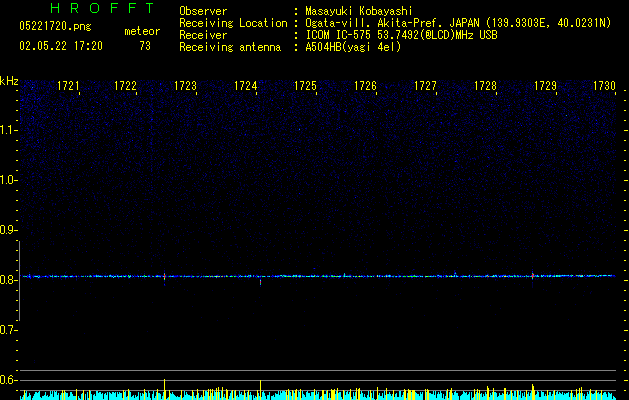Image resolution: width=629 pixels, height=400 pixels.
Task: Click the 1721 time marker
Action: [68, 86]
